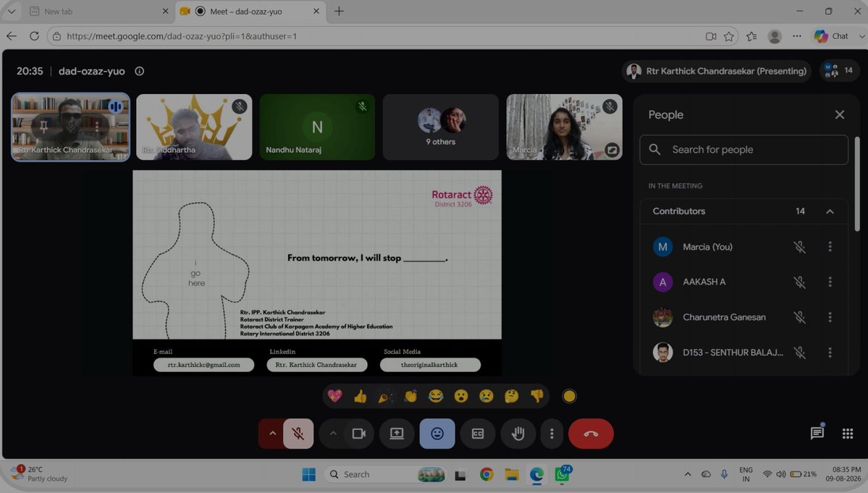Open the Copilot Chat button
Screen dimensions: 868x493
[832, 36]
